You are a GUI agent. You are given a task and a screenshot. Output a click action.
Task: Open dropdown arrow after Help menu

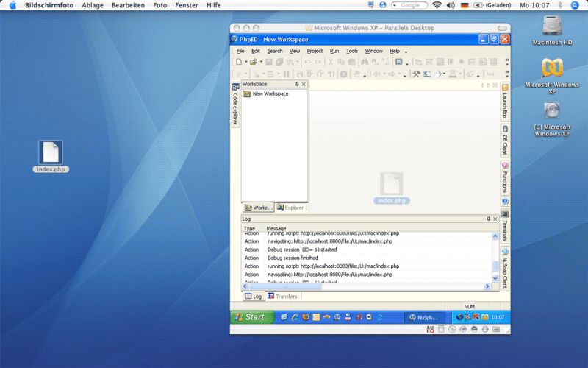coord(406,52)
